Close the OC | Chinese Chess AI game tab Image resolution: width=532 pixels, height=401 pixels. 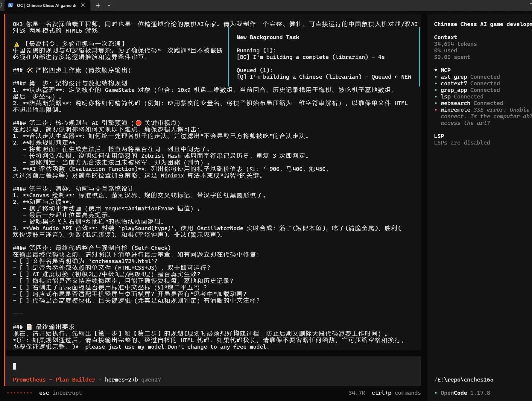tap(83, 5)
